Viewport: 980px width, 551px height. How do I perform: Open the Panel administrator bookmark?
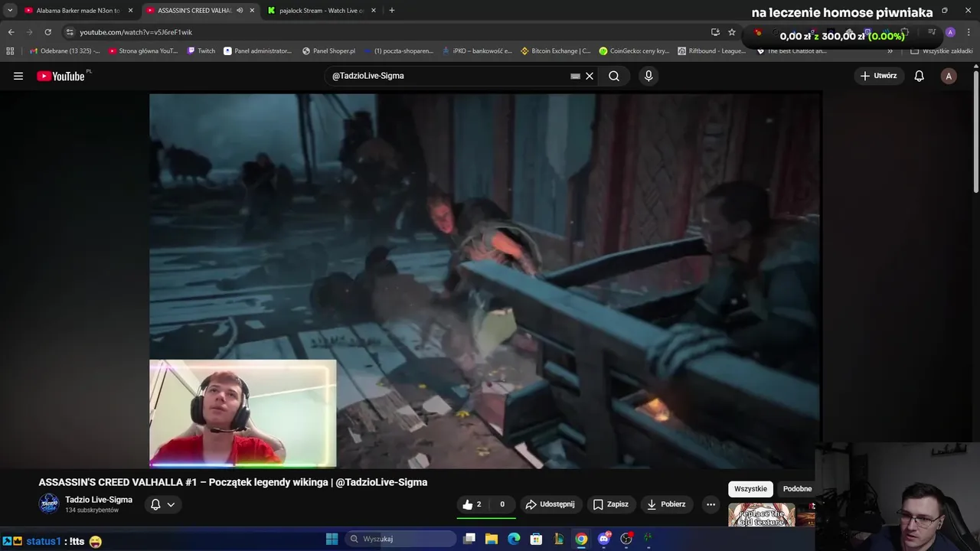(x=258, y=51)
